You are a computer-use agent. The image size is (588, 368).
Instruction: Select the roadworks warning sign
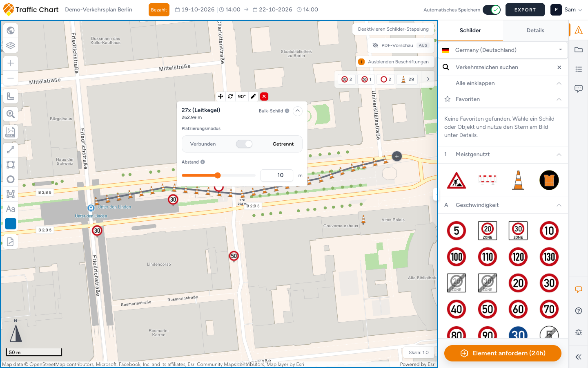[457, 180]
